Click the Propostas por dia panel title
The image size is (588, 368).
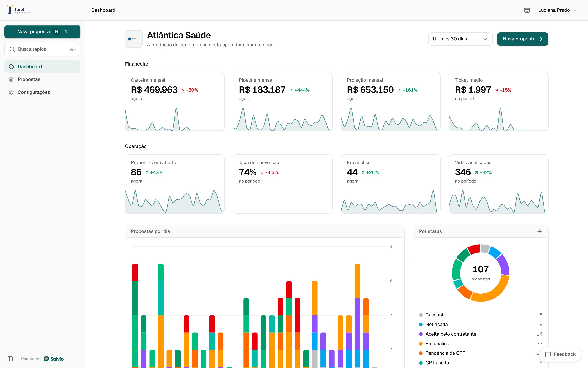[x=150, y=231]
